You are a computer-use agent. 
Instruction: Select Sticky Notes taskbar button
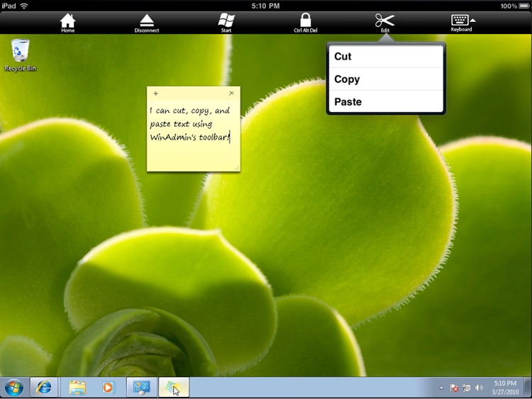point(174,387)
